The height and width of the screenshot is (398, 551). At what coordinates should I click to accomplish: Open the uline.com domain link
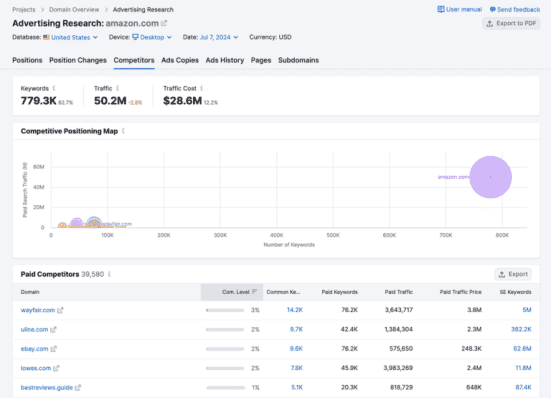(34, 330)
